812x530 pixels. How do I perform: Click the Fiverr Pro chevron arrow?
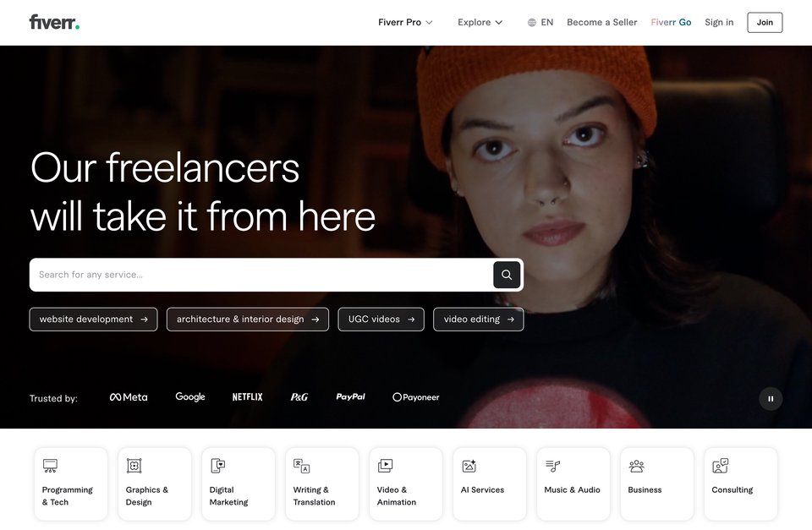click(430, 23)
